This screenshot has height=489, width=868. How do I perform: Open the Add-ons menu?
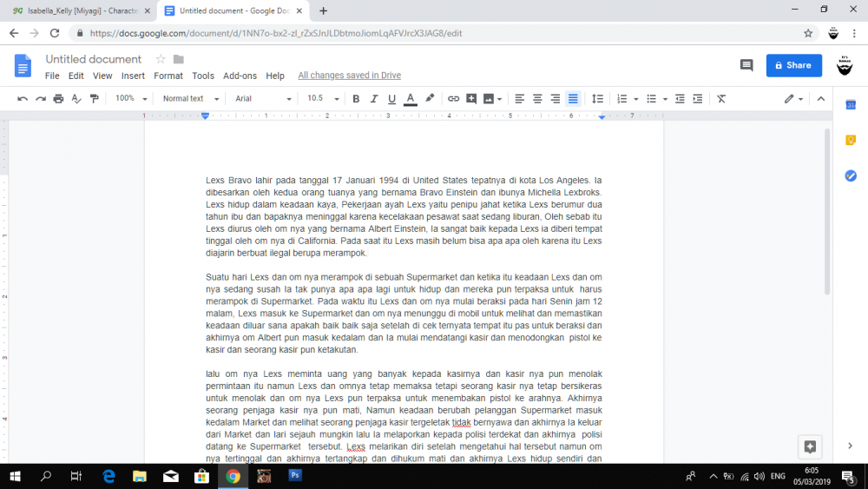(240, 76)
